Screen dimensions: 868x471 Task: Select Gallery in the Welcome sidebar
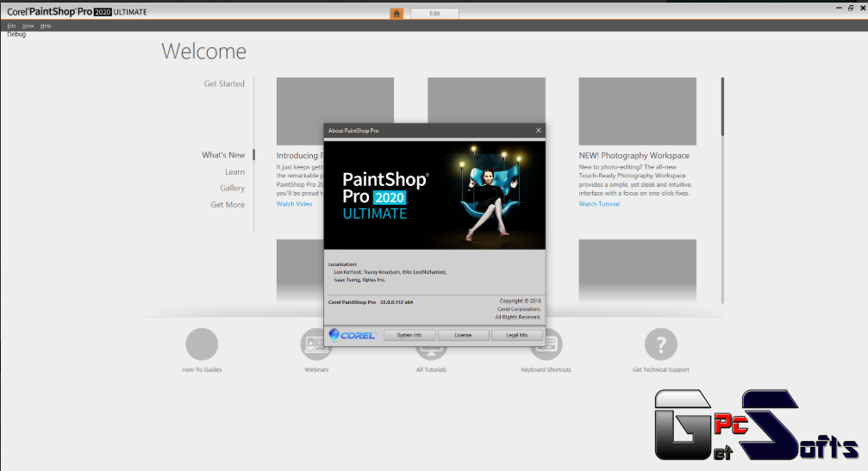[x=232, y=188]
